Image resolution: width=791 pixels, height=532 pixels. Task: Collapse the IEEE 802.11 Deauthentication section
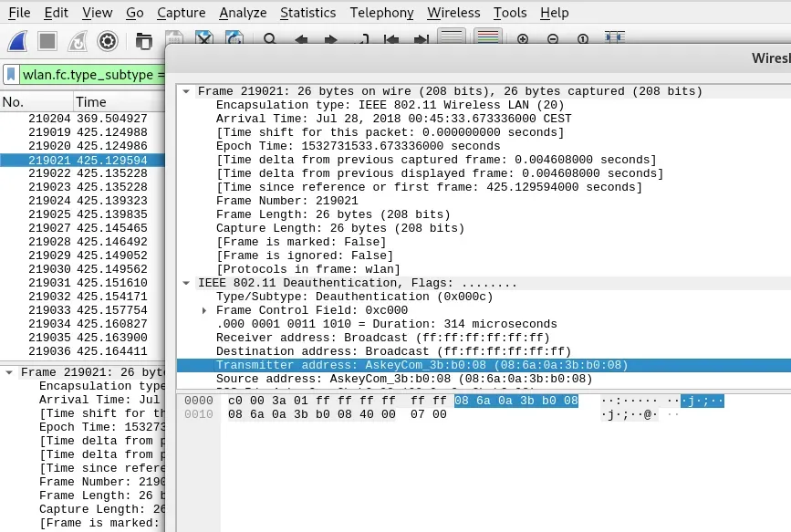point(186,283)
